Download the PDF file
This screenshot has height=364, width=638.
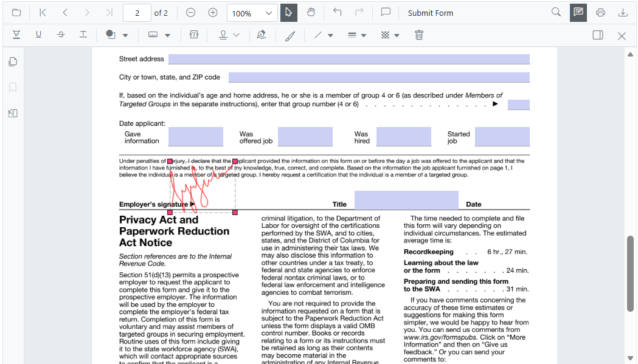(623, 13)
